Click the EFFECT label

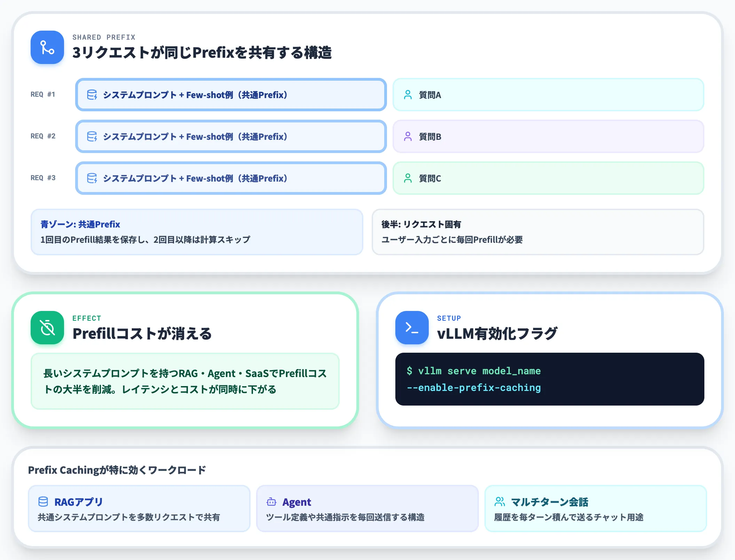(x=87, y=318)
